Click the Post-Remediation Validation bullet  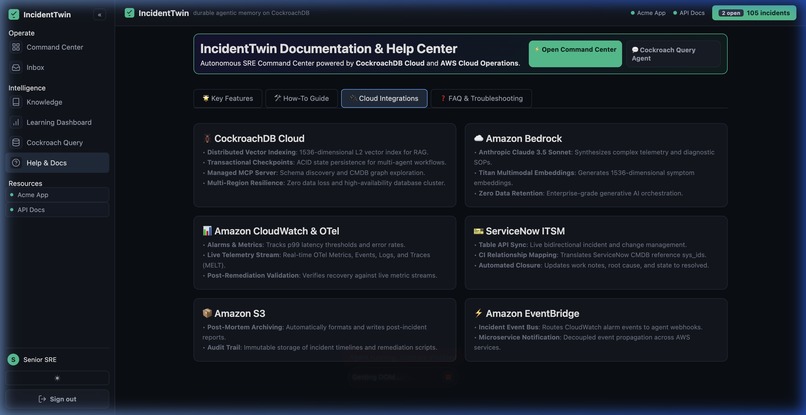pos(320,276)
